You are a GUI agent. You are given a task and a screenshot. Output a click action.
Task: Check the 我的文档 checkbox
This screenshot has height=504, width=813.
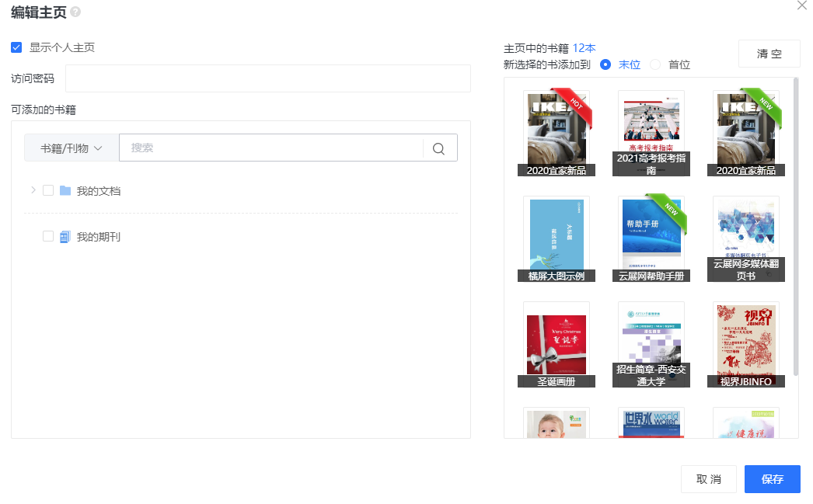pyautogui.click(x=48, y=190)
